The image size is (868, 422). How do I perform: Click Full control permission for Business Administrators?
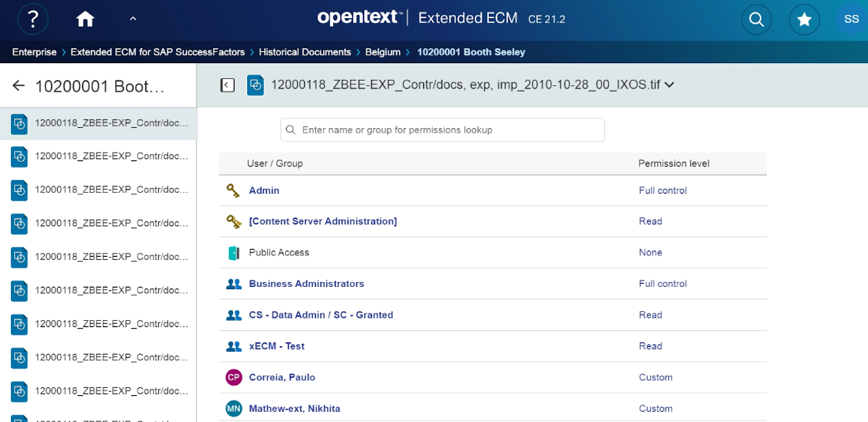coord(663,284)
